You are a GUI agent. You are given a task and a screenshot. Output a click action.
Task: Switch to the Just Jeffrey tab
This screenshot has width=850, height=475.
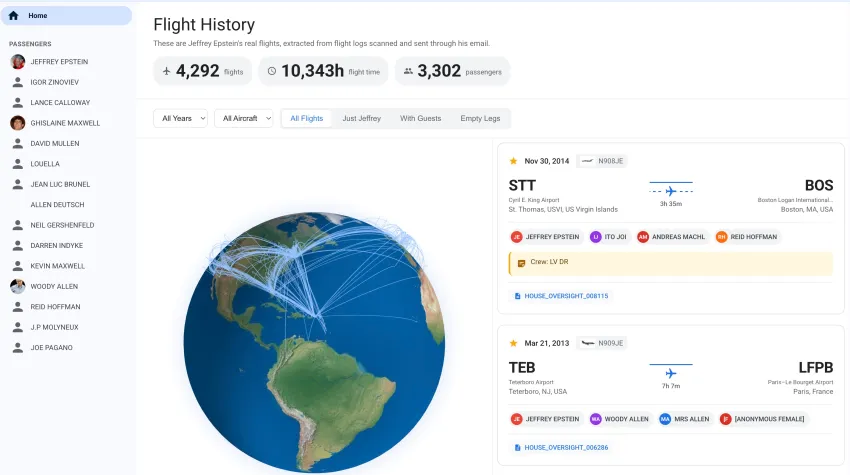[361, 118]
